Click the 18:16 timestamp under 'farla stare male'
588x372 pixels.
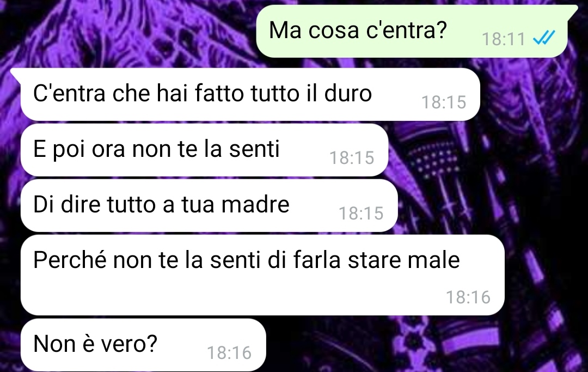pyautogui.click(x=468, y=297)
